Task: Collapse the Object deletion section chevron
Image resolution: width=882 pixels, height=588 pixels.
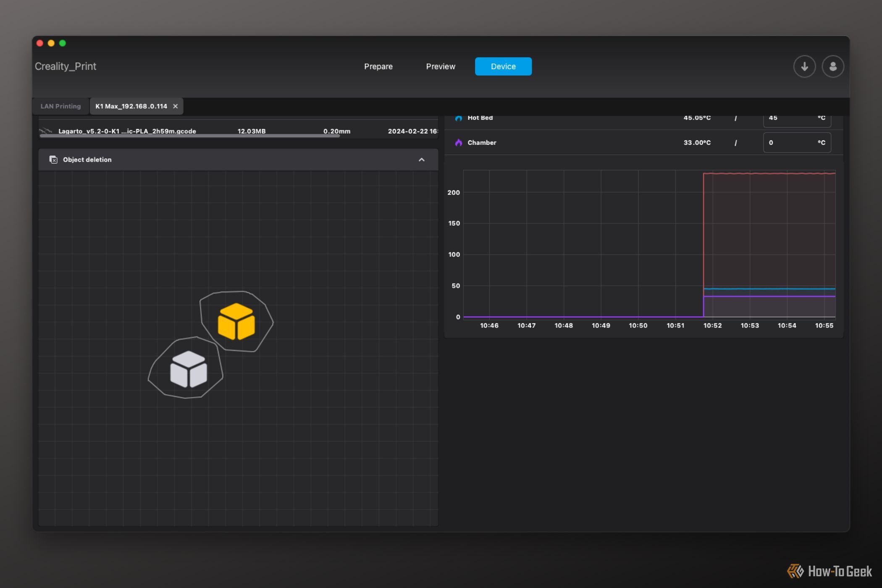Action: pos(421,160)
